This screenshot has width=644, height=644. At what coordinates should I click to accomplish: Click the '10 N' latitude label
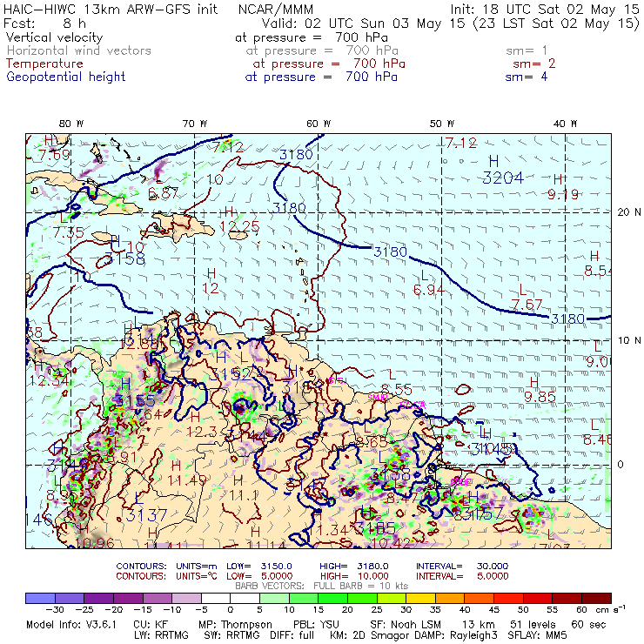629,340
